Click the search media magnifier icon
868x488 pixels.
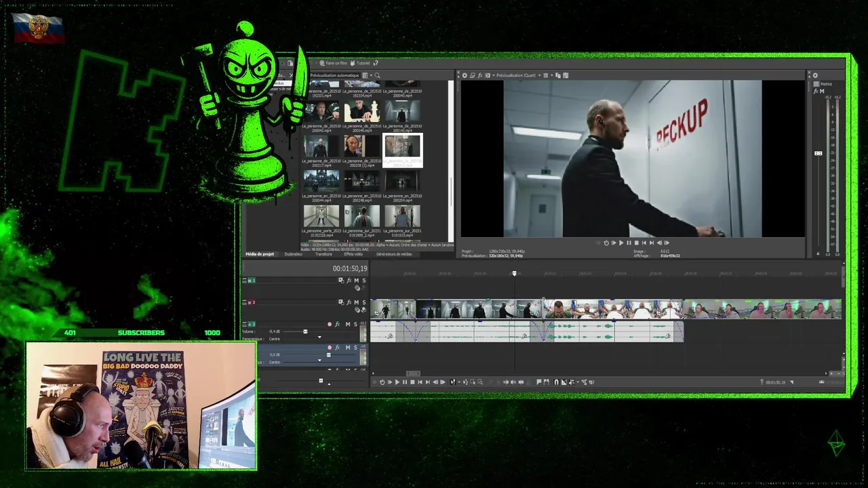click(377, 75)
